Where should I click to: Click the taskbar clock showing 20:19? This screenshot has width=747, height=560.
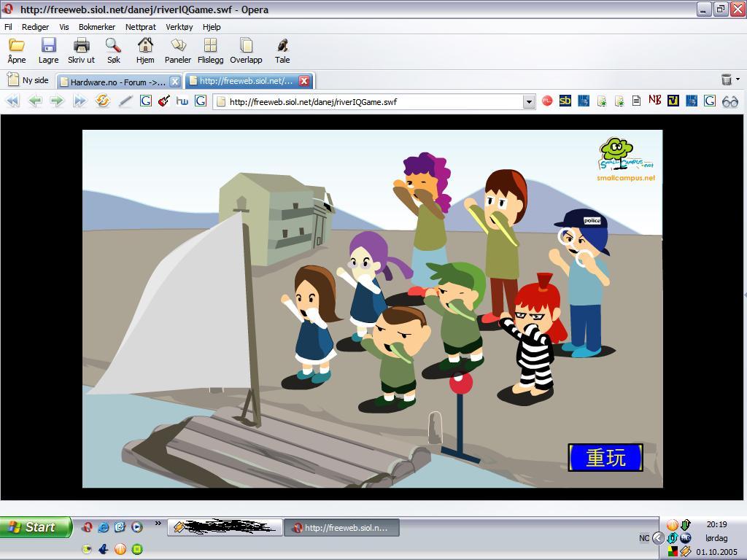716,524
